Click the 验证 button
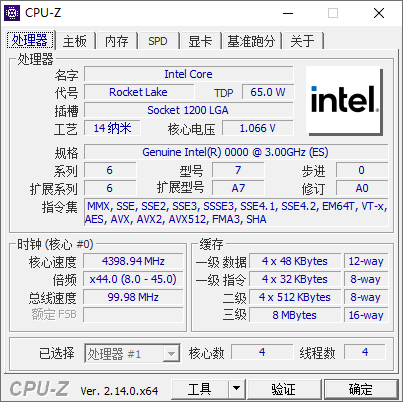The height and width of the screenshot is (402, 403). pos(284,388)
